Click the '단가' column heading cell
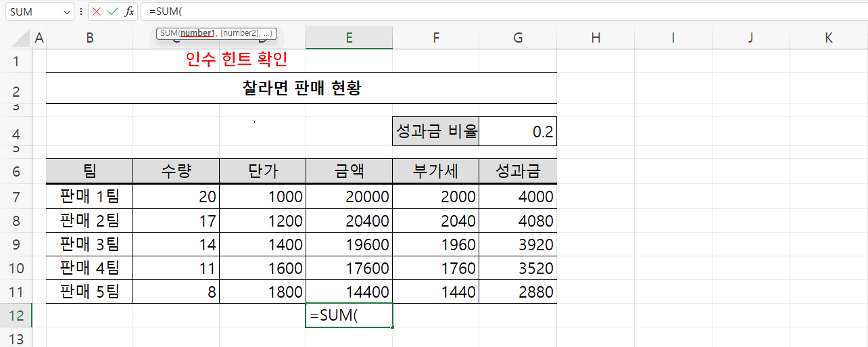The width and height of the screenshot is (868, 347). pyautogui.click(x=262, y=171)
